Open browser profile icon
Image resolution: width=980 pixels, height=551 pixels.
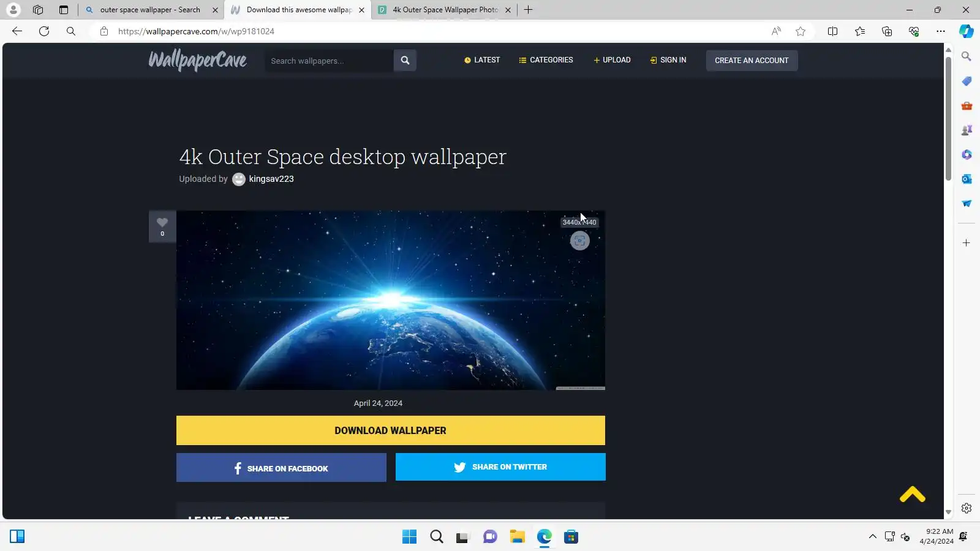13,10
